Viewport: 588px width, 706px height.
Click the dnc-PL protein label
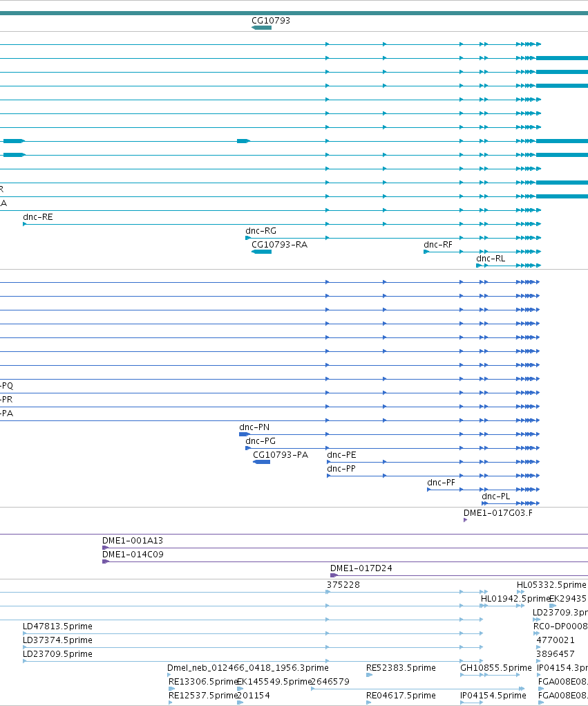(x=496, y=496)
